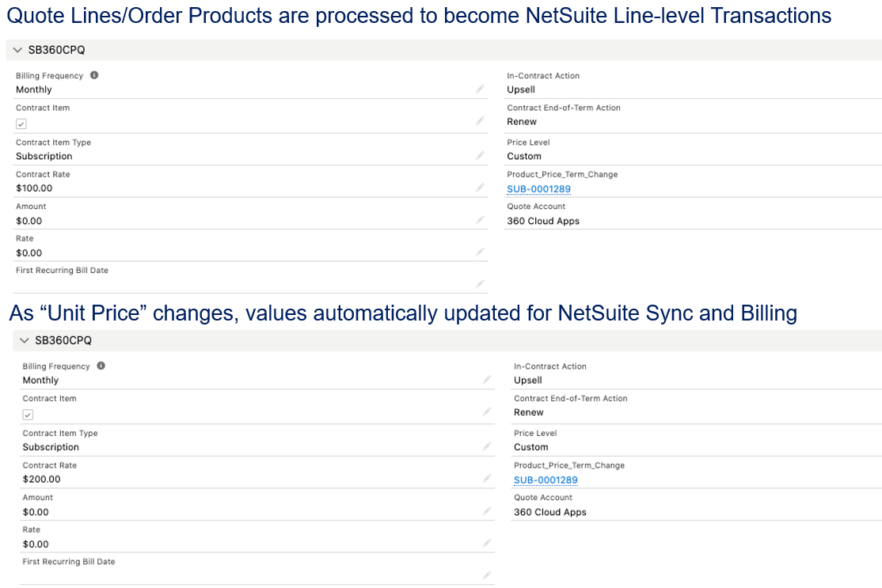This screenshot has height=588, width=882.
Task: Click the $100.00 Contract Rate value field
Action: (34, 188)
